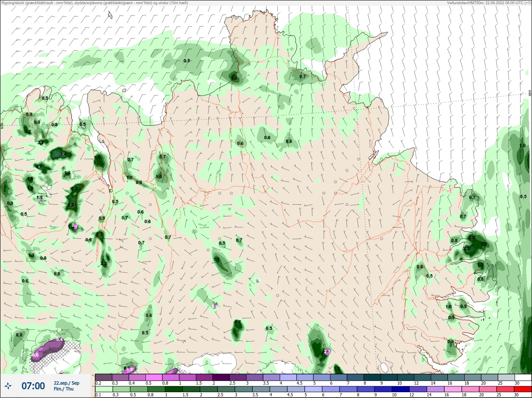This screenshot has width=532, height=398.
Task: Pick the dark green swatch between 1 and 1.5 in the lower legend
Action: 174,389
